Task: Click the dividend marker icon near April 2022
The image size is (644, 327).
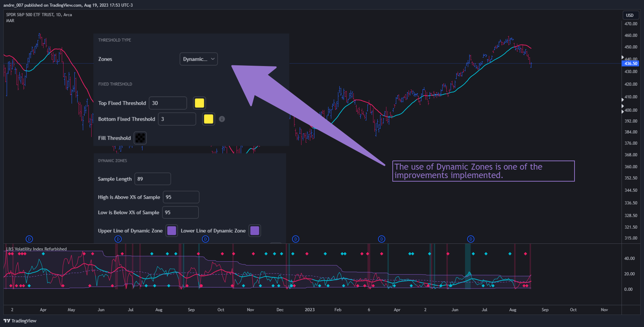Action: pyautogui.click(x=29, y=239)
